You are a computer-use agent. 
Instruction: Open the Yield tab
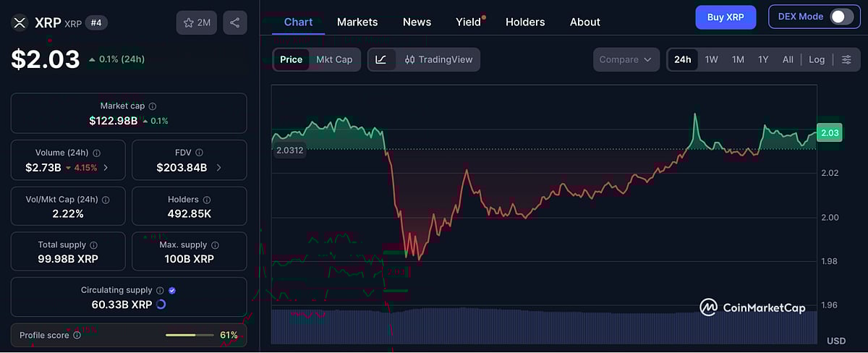pyautogui.click(x=469, y=22)
